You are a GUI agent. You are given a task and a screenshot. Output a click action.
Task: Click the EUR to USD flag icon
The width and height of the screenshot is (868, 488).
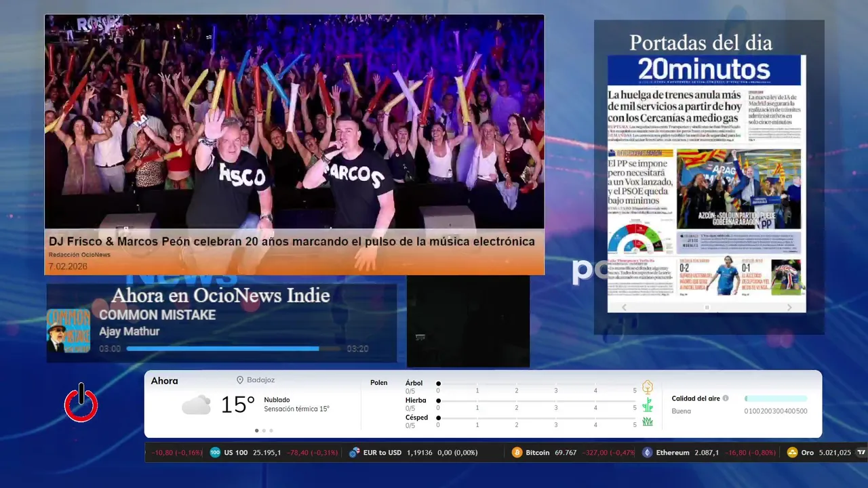[x=354, y=452]
